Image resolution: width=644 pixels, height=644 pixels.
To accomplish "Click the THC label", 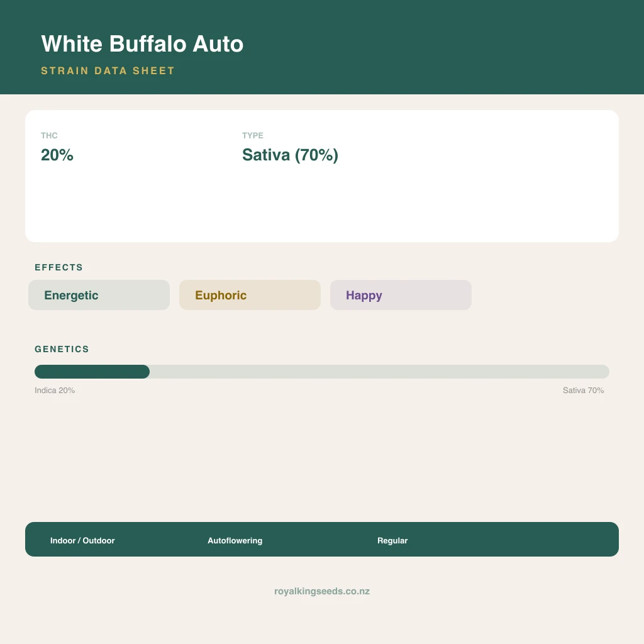I will coord(49,136).
